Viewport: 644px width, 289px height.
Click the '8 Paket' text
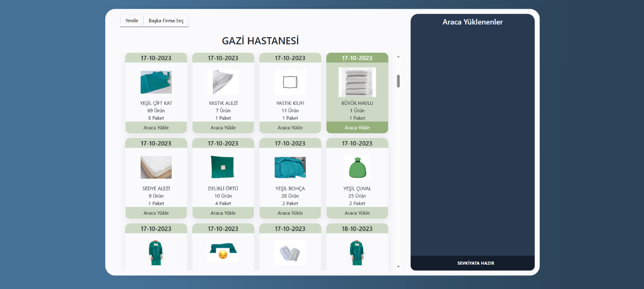point(156,118)
